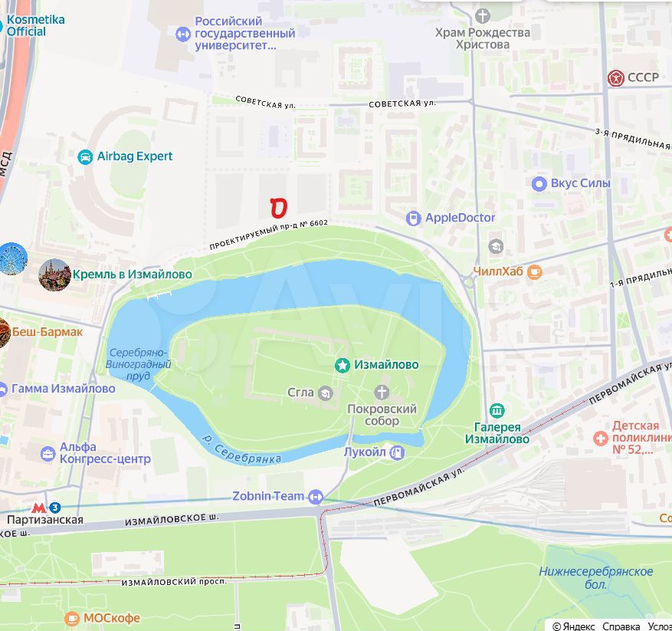Select the СССР red emblem icon

[616, 78]
